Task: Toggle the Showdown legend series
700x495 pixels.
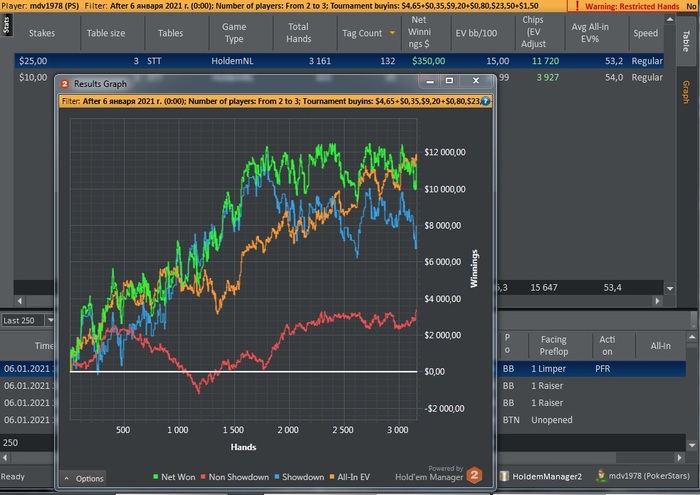Action: [x=299, y=477]
